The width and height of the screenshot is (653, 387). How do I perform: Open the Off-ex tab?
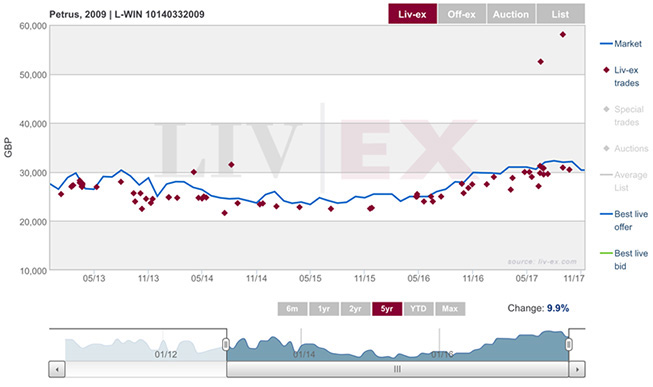(461, 14)
